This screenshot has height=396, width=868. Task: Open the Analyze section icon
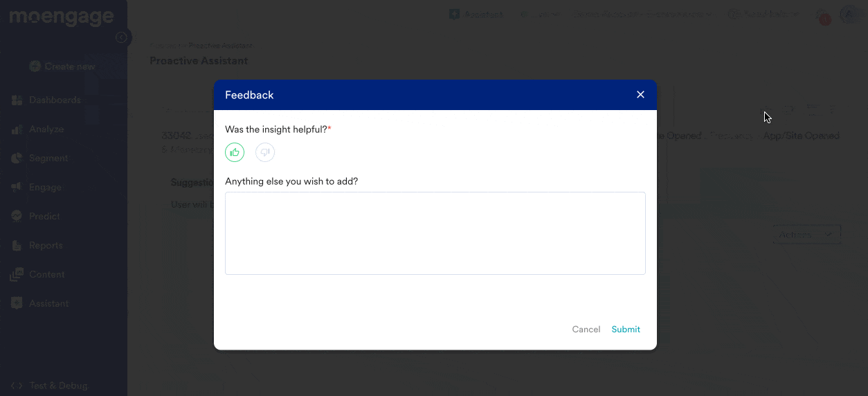tap(17, 129)
